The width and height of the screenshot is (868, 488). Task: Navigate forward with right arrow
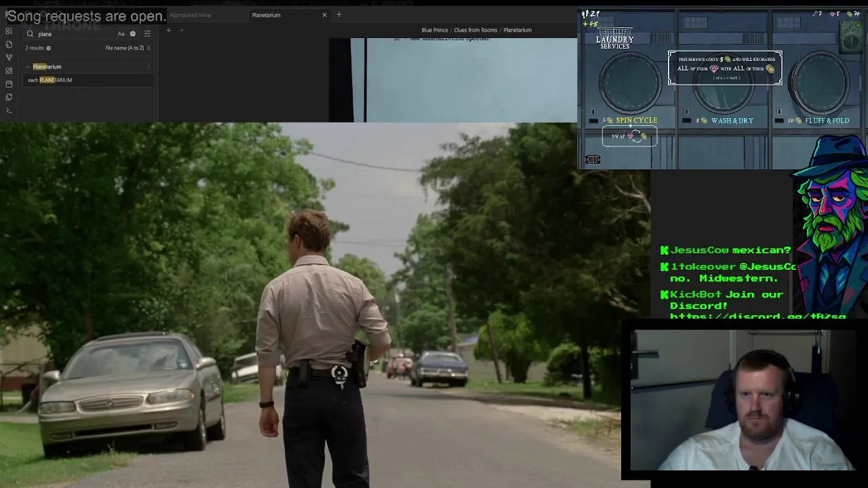click(x=181, y=30)
